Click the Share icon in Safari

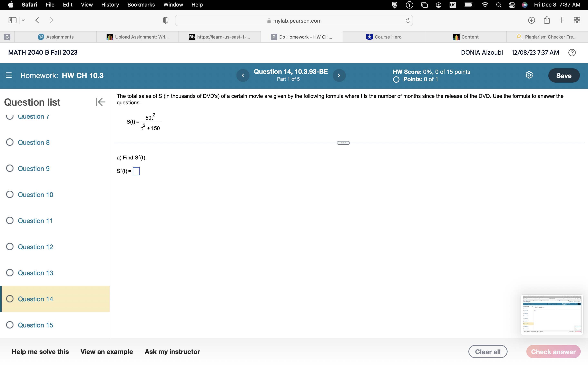[x=547, y=20]
